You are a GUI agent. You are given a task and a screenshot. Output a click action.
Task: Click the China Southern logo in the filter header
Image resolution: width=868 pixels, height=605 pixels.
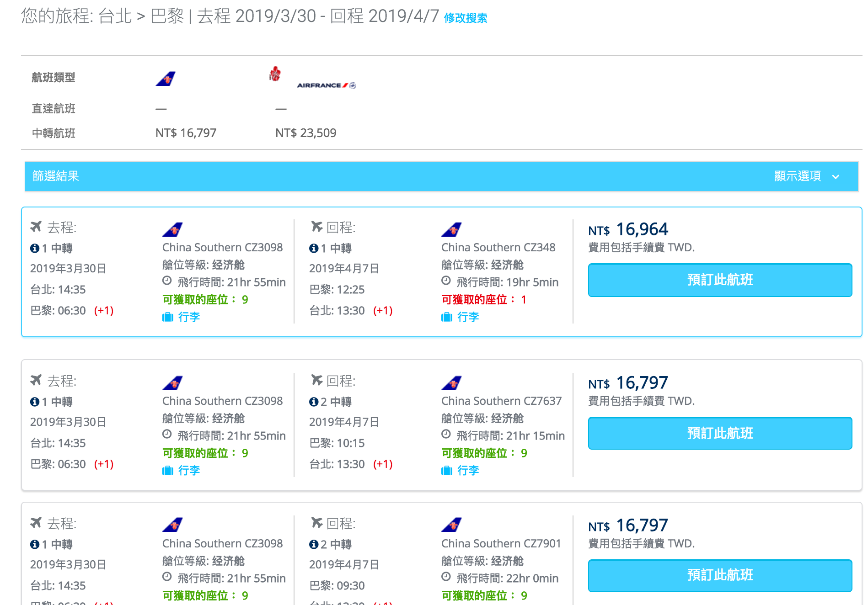pos(166,79)
